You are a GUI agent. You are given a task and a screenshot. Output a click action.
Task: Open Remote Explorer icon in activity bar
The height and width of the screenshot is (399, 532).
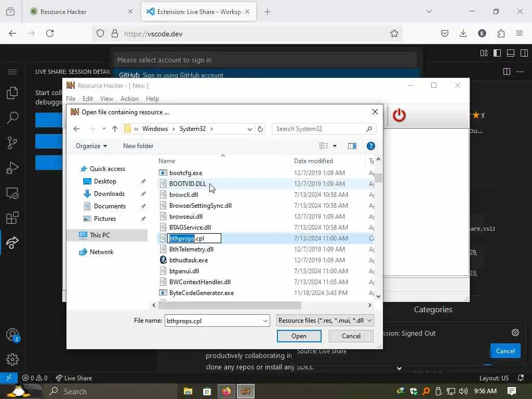coord(12,193)
